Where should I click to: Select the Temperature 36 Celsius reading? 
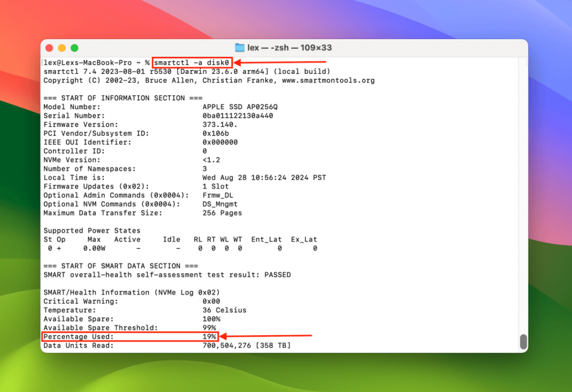pos(225,310)
